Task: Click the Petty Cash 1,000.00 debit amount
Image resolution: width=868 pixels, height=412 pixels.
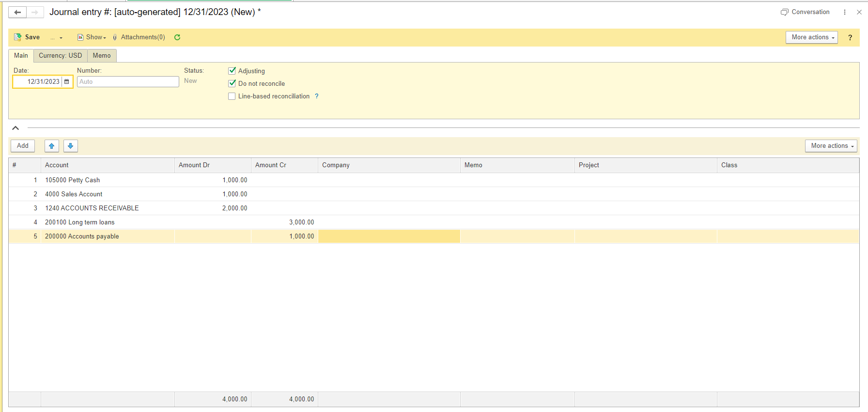Action: [x=213, y=180]
